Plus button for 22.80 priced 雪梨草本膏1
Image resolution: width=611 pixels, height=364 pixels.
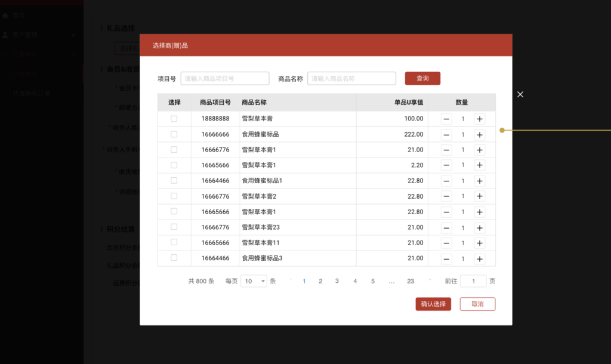click(480, 212)
